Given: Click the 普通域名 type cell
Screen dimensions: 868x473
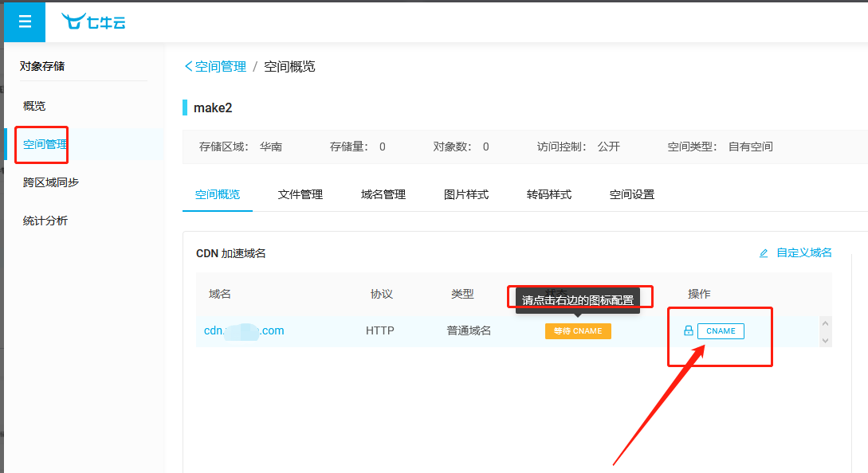Looking at the screenshot, I should pyautogui.click(x=469, y=330).
